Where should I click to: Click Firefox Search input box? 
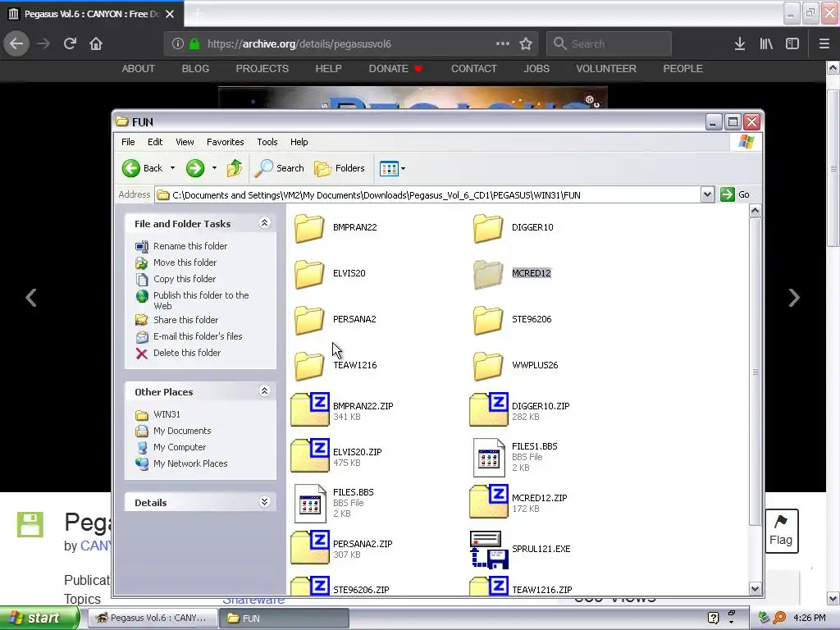coord(609,44)
